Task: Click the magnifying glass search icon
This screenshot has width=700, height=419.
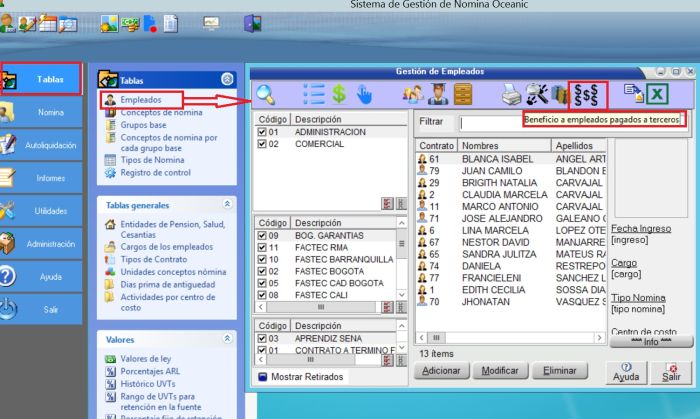Action: pyautogui.click(x=266, y=94)
